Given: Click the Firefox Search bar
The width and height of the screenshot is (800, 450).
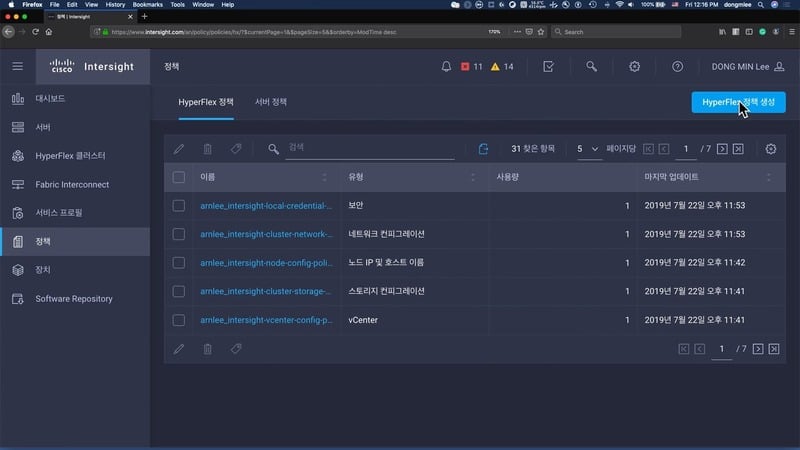Looking at the screenshot, I should click(616, 32).
